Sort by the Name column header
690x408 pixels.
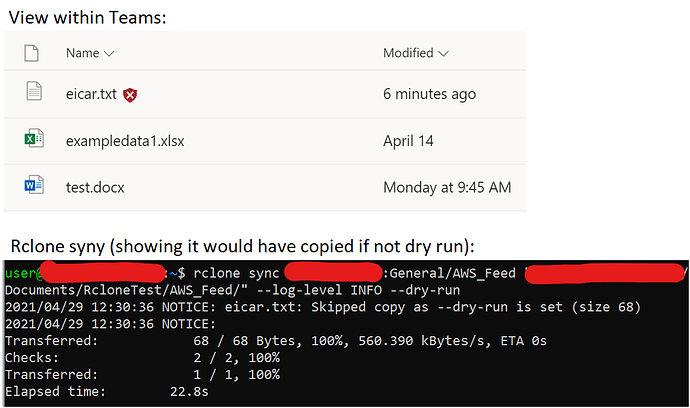pos(82,53)
